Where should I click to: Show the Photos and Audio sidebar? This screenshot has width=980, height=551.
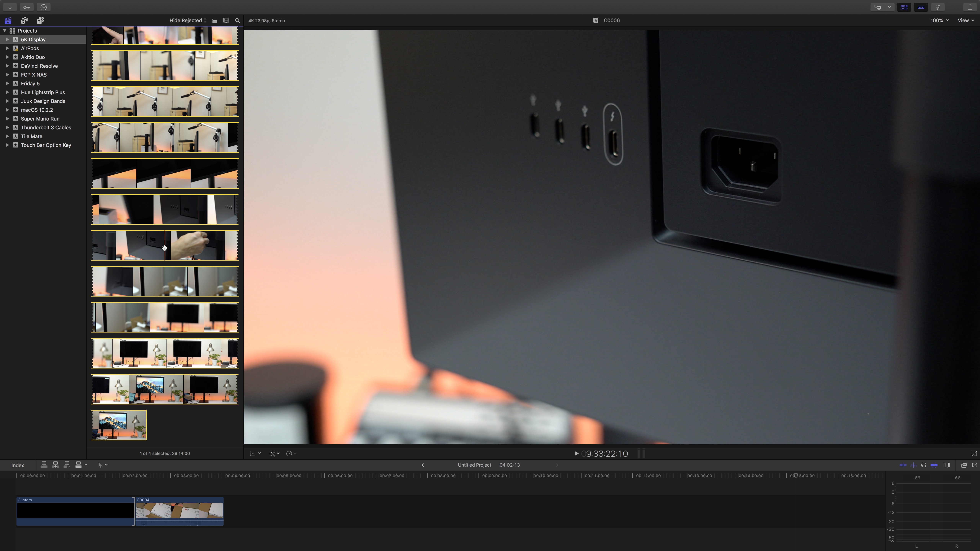pos(24,20)
